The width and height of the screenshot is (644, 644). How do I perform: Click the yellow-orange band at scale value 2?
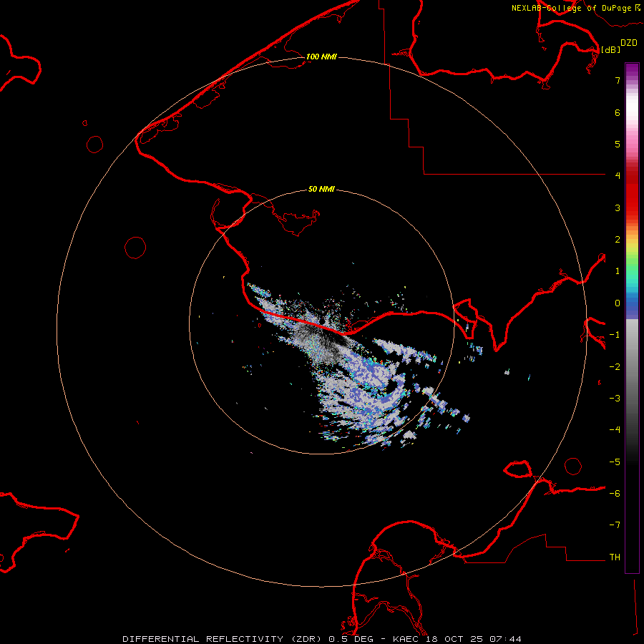click(x=632, y=239)
